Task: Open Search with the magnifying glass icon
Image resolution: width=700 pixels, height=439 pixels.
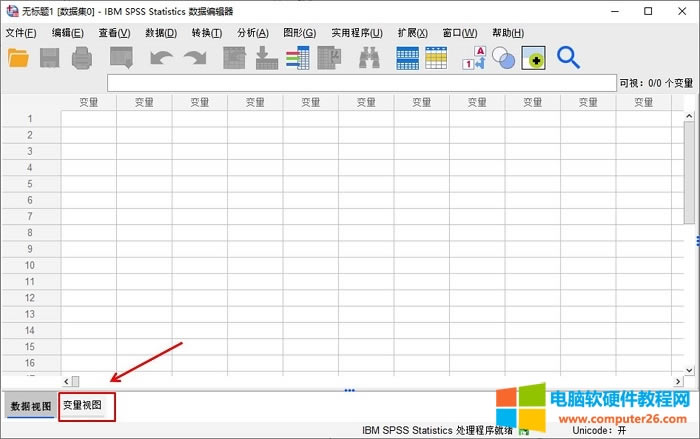Action: [568, 58]
